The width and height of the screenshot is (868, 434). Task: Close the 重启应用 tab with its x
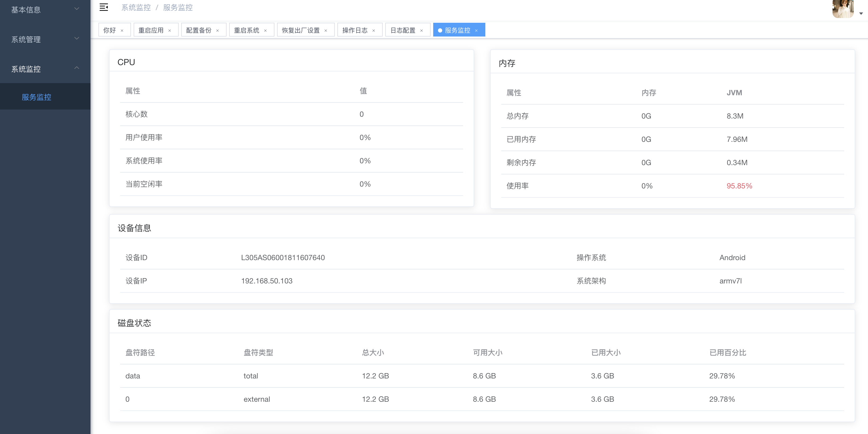169,31
